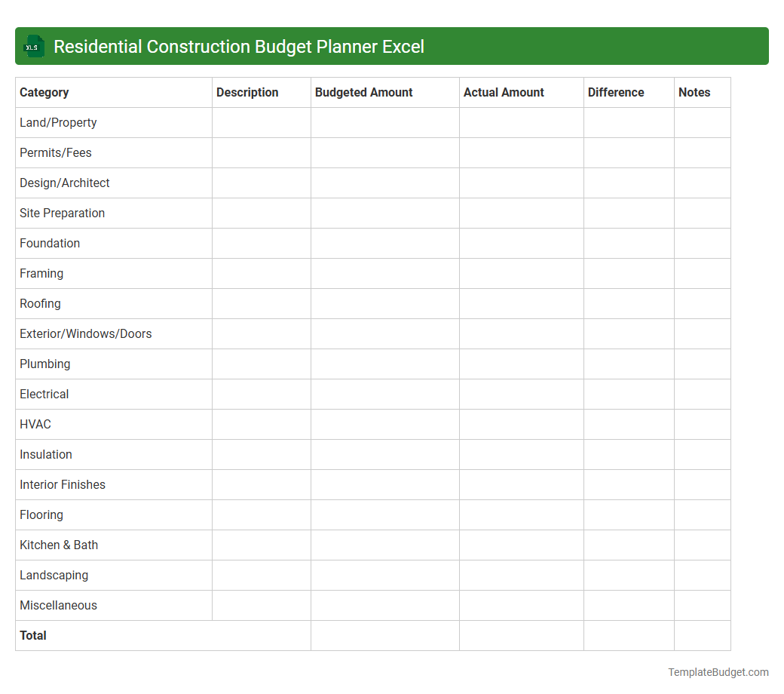Open the TemplateBudget.com link
Screen dimensions: 784x694
tap(718, 671)
